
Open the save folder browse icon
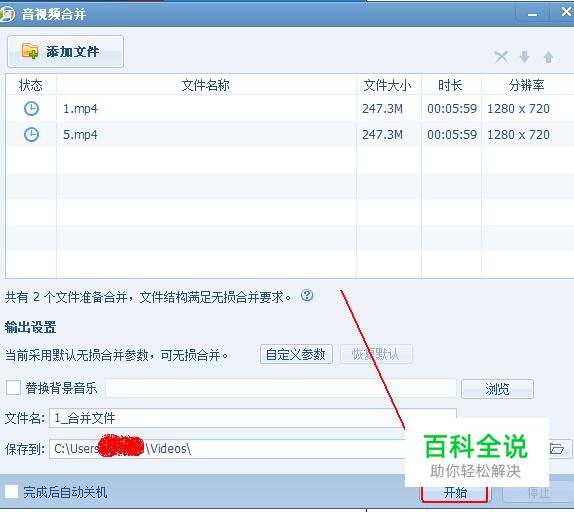[x=557, y=449]
